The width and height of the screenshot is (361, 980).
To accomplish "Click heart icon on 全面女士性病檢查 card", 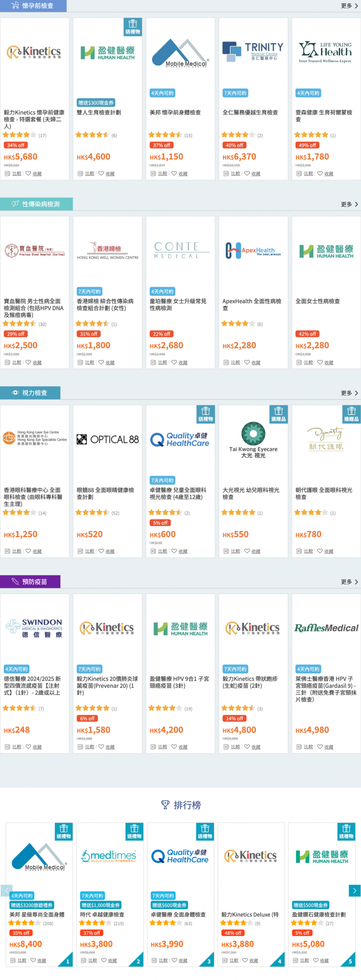I will pos(320,362).
